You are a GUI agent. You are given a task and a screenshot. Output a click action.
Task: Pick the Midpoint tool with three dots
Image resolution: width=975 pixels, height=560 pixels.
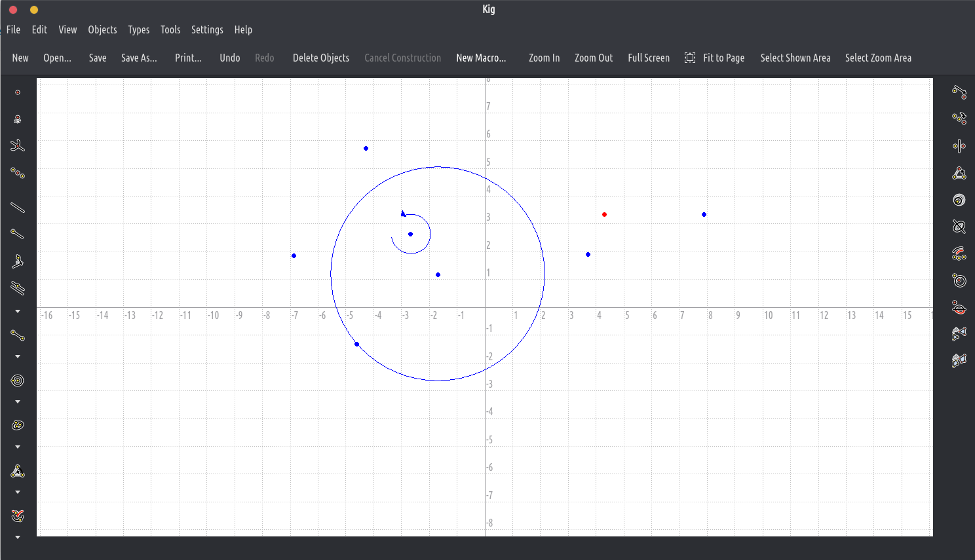click(18, 173)
